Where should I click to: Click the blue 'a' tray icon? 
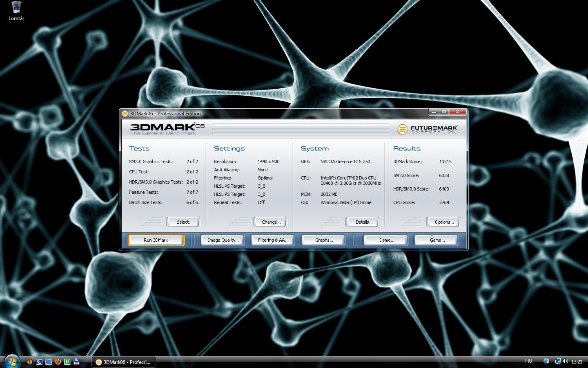click(546, 361)
